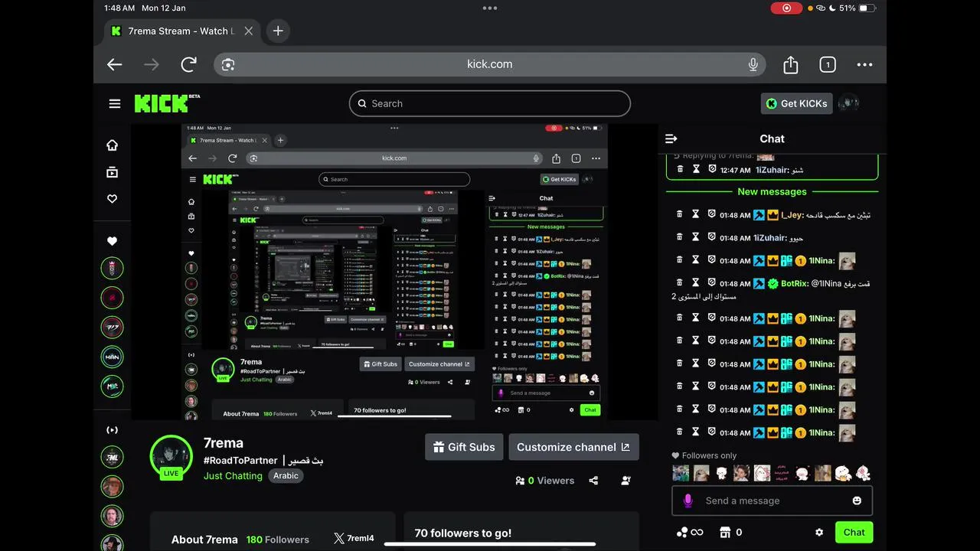Open Following via the outlined heart icon
The image size is (980, 551).
pyautogui.click(x=113, y=199)
